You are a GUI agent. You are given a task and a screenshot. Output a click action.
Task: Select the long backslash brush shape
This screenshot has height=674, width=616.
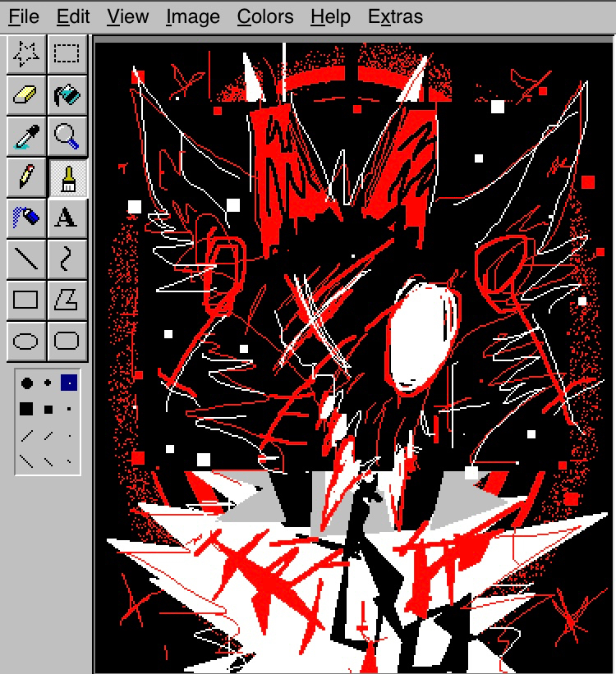pyautogui.click(x=27, y=461)
